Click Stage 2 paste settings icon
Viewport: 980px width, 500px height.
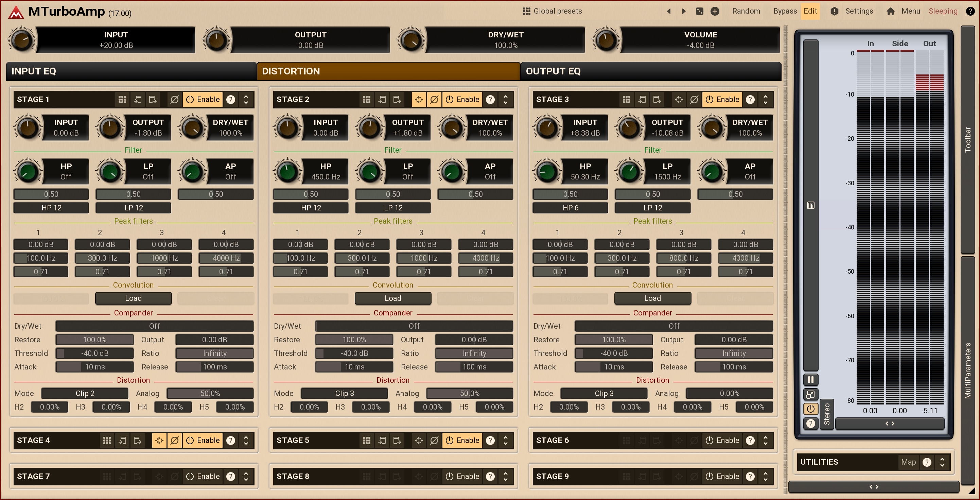(397, 100)
